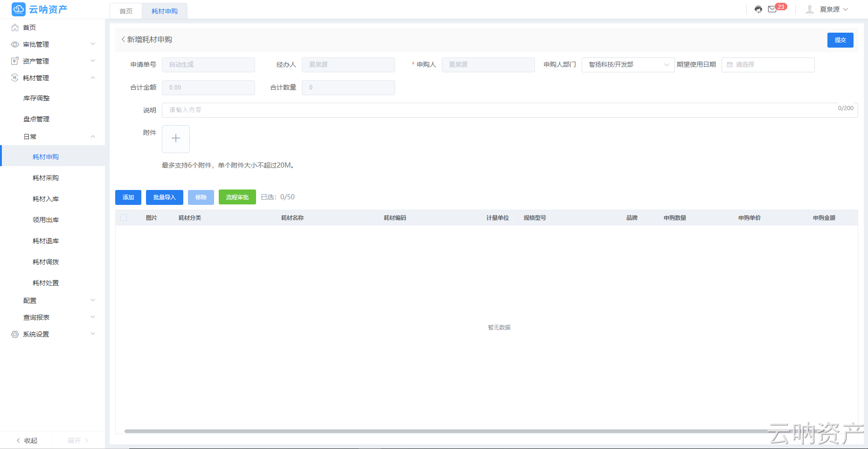This screenshot has width=868, height=449.
Task: Click the 合计金额 field
Action: point(208,88)
